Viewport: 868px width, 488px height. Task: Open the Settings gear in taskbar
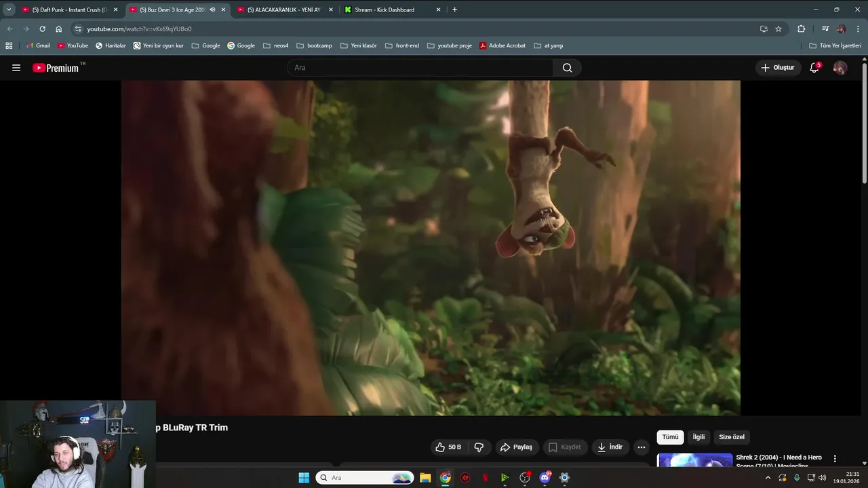(564, 478)
